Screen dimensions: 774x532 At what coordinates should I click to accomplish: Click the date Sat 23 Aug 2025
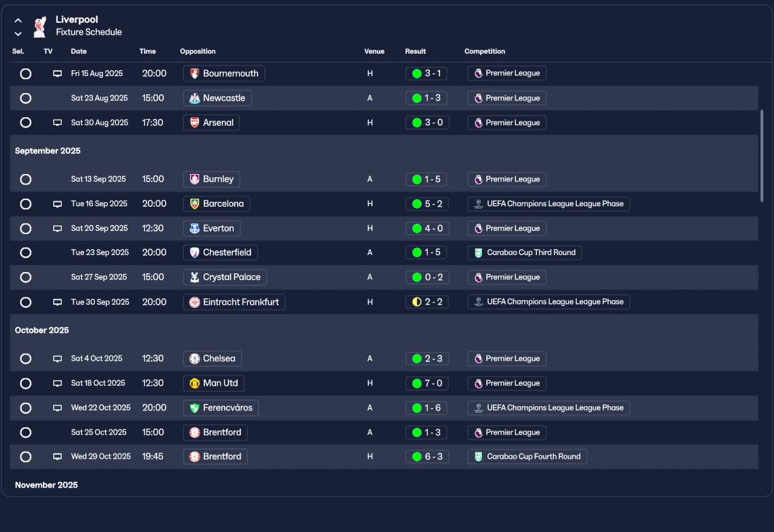(x=99, y=98)
